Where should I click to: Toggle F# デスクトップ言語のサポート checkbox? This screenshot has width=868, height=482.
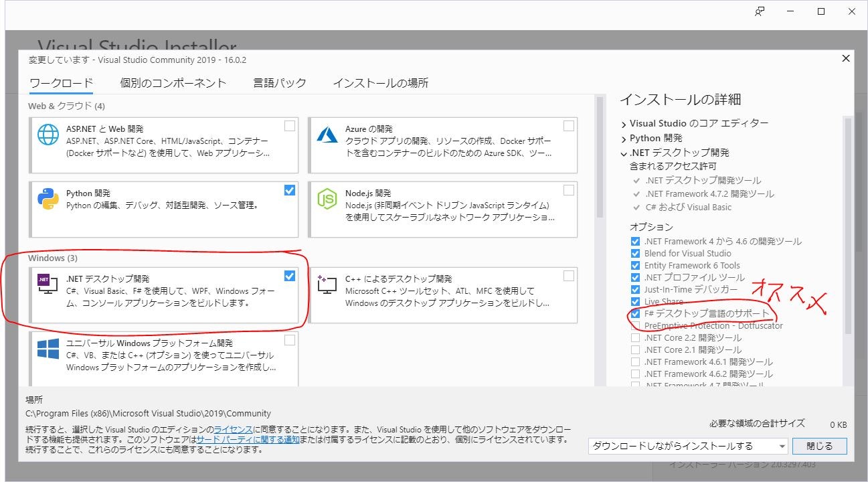click(x=635, y=313)
